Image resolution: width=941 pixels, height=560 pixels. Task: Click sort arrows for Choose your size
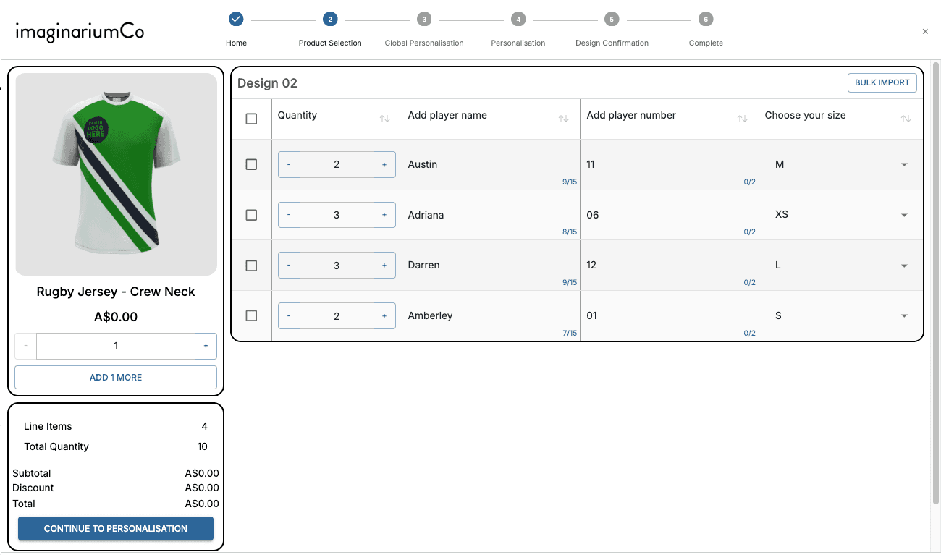[x=906, y=119]
